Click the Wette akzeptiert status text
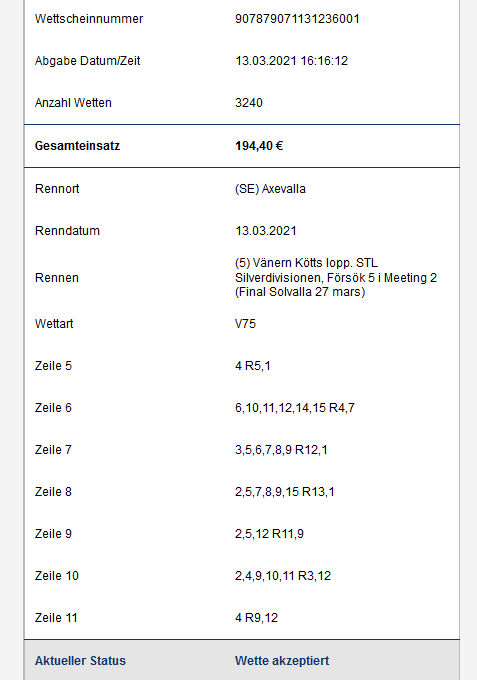 [x=282, y=661]
